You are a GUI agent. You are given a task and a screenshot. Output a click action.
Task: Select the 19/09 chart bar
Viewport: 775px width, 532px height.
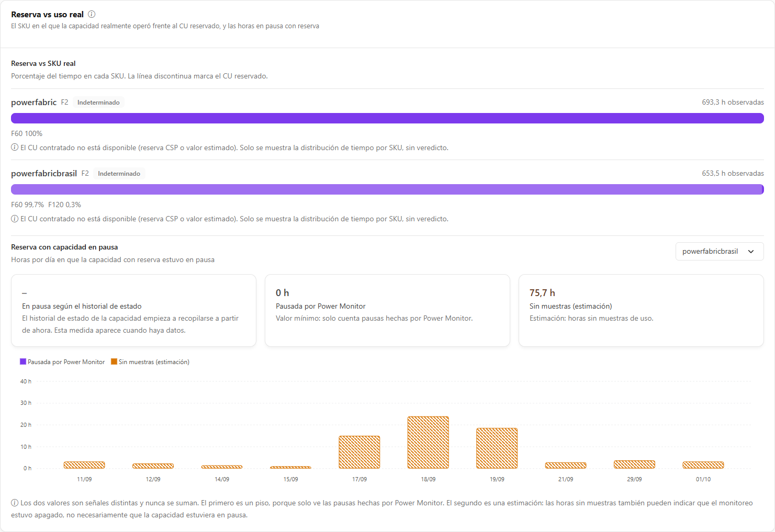coord(497,448)
